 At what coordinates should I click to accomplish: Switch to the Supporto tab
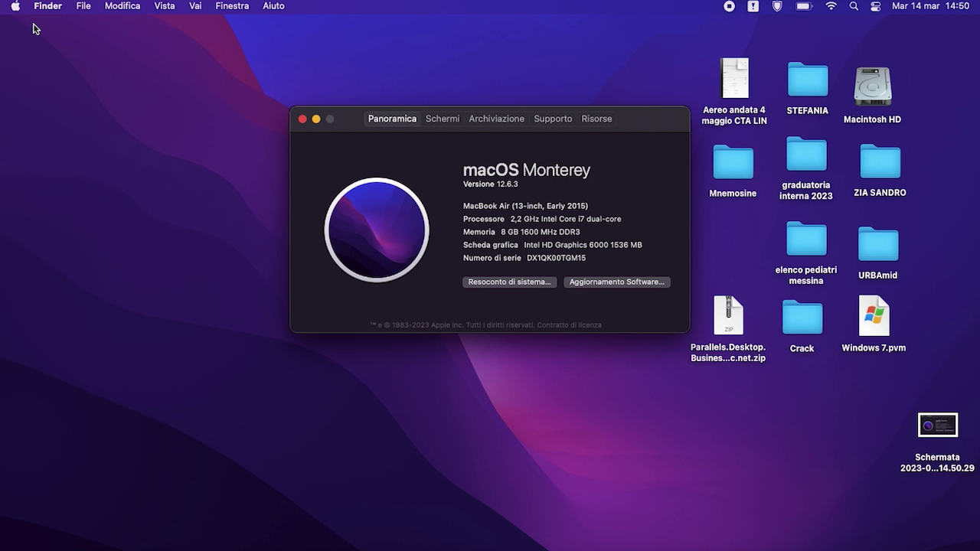click(553, 119)
